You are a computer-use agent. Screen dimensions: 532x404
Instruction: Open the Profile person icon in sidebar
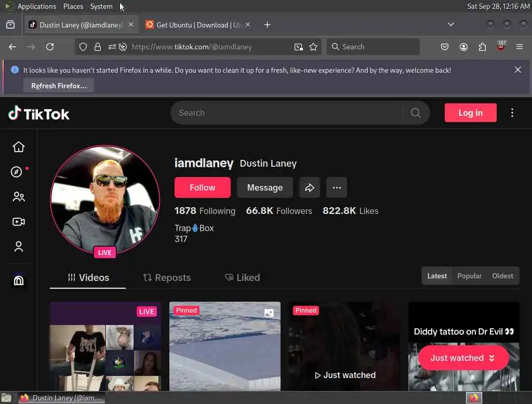point(19,247)
